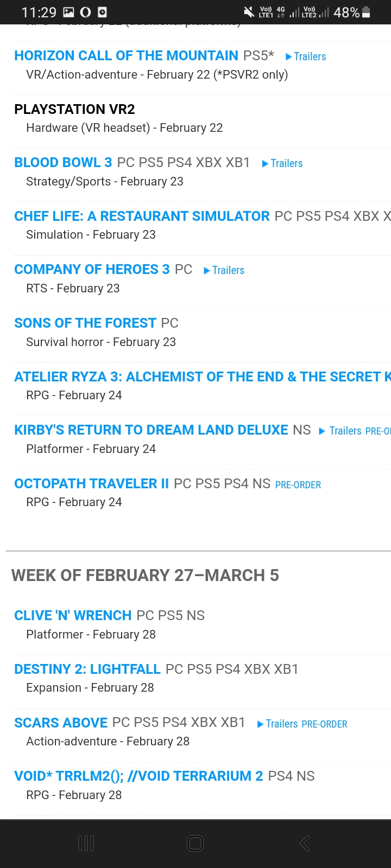Open the Clive 'N' Wrench link
This screenshot has width=391, height=868.
[x=73, y=615]
